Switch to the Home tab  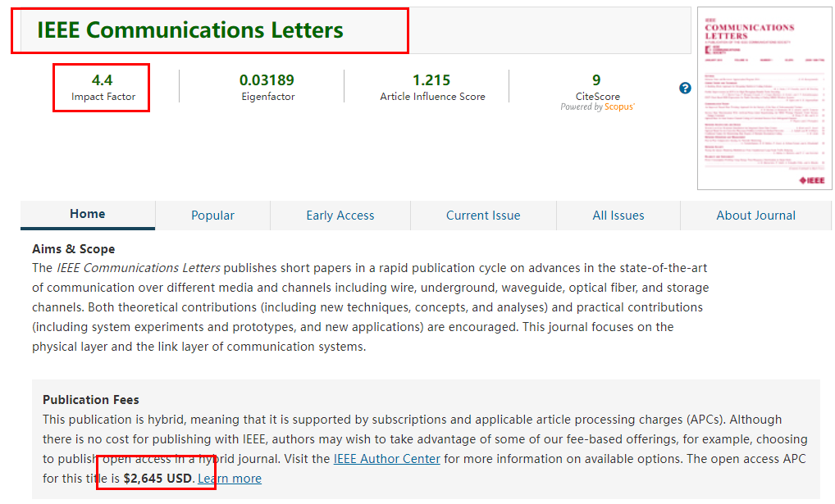pos(87,214)
